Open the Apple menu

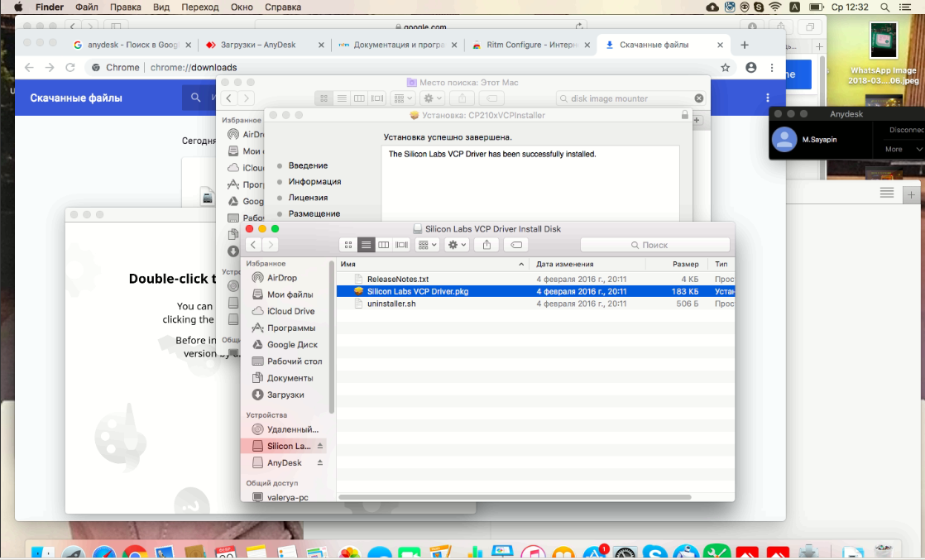[17, 7]
